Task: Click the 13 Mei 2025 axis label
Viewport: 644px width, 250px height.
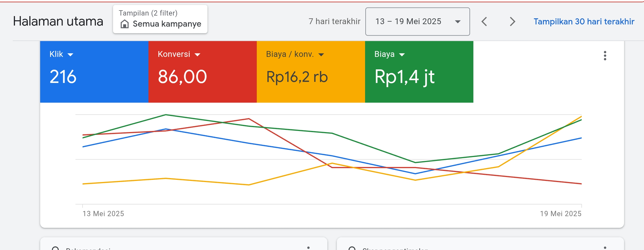Action: [x=103, y=214]
